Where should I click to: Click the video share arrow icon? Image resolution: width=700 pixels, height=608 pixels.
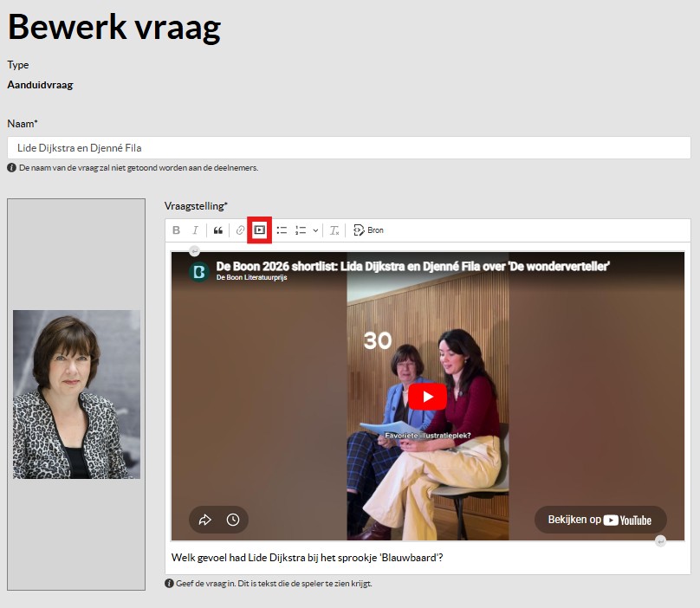[x=205, y=520]
